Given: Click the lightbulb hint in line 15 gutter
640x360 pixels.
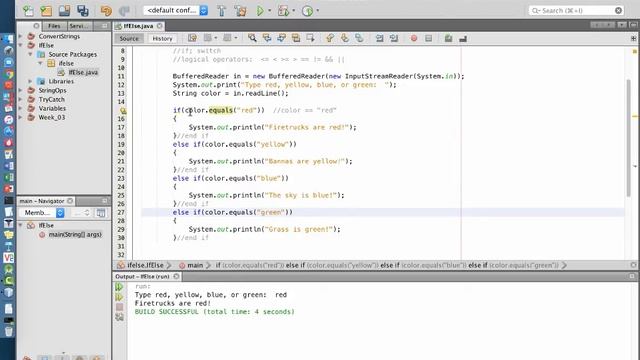Looking at the screenshot, I should click(123, 110).
